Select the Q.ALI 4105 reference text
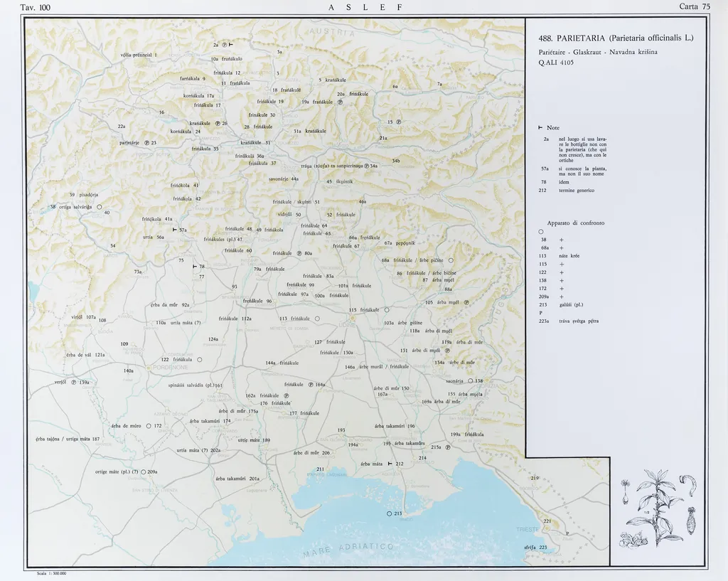This screenshot has height=581, width=728. (x=556, y=62)
